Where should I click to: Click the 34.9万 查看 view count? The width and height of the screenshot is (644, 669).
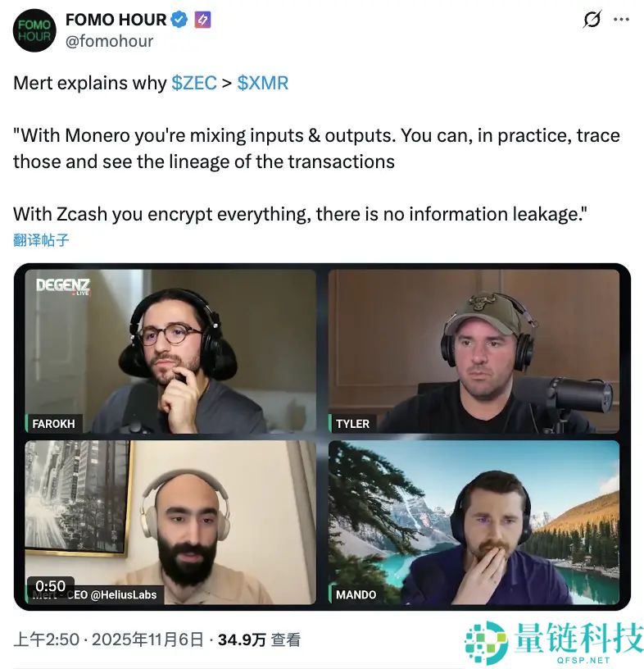[x=259, y=639]
